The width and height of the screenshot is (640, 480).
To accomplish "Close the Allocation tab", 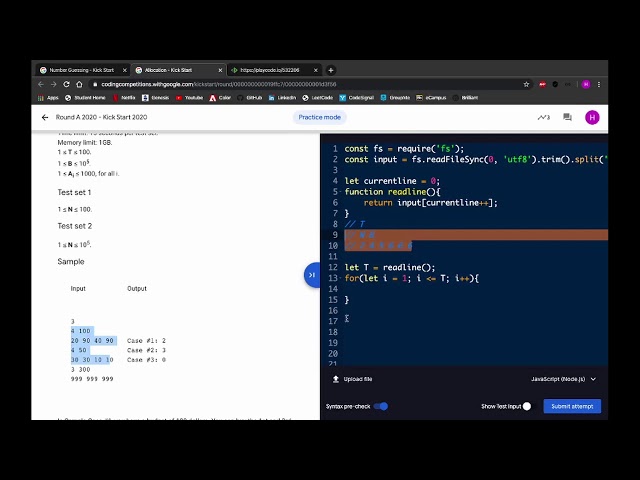I will [x=220, y=70].
